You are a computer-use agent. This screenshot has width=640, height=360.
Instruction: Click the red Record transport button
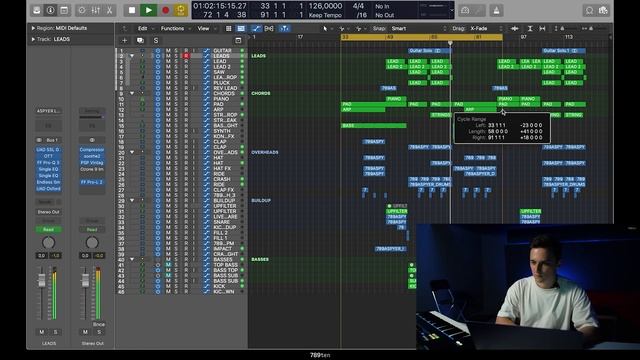click(165, 10)
